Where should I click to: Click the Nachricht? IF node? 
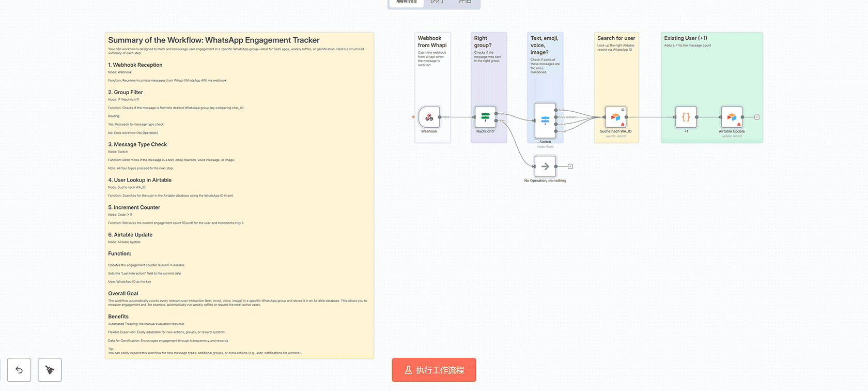[x=485, y=117]
